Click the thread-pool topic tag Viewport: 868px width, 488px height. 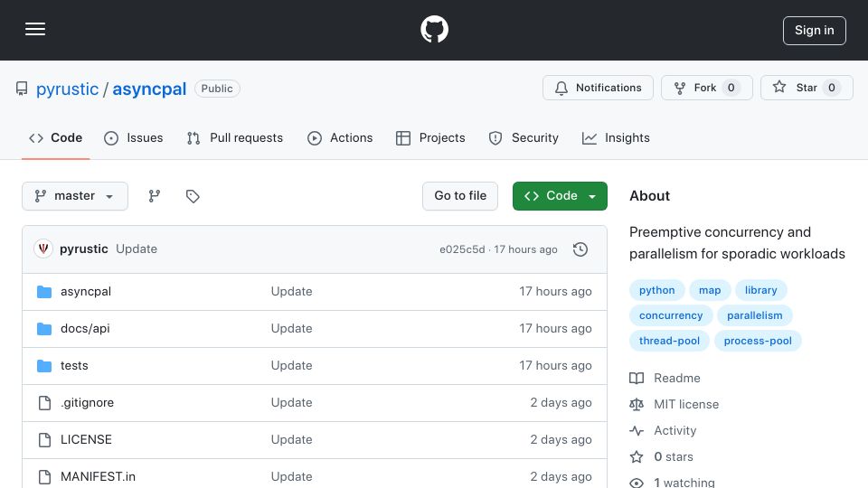pyautogui.click(x=669, y=341)
